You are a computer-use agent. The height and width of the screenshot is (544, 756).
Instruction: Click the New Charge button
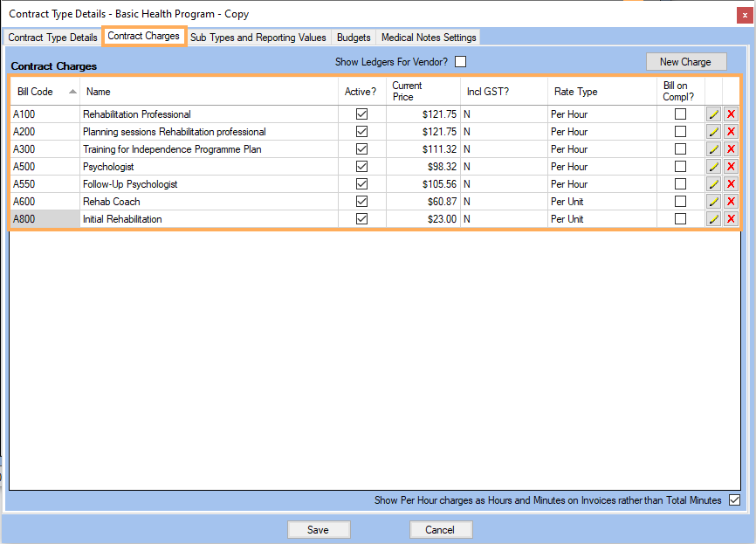[685, 62]
